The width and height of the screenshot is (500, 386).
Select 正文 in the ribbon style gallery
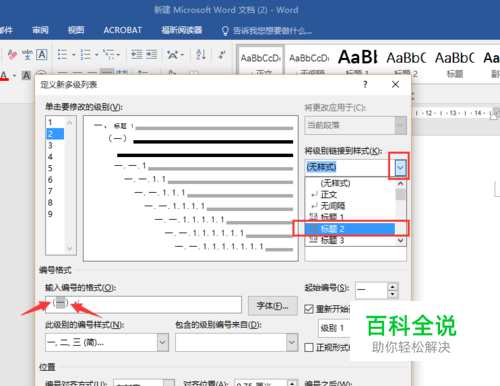pos(261,60)
